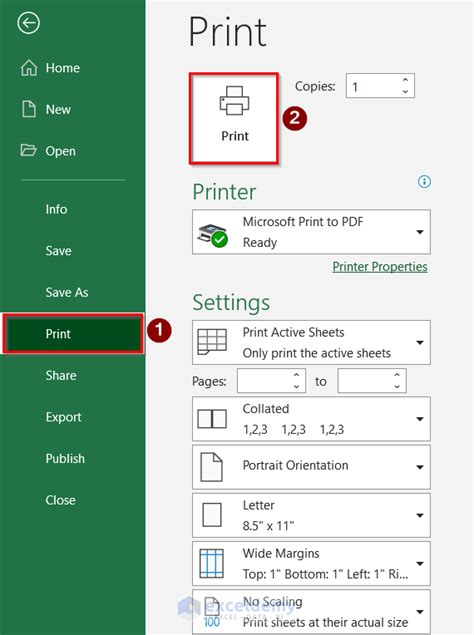
Task: Decrease the Pages from value
Action: coord(297,386)
